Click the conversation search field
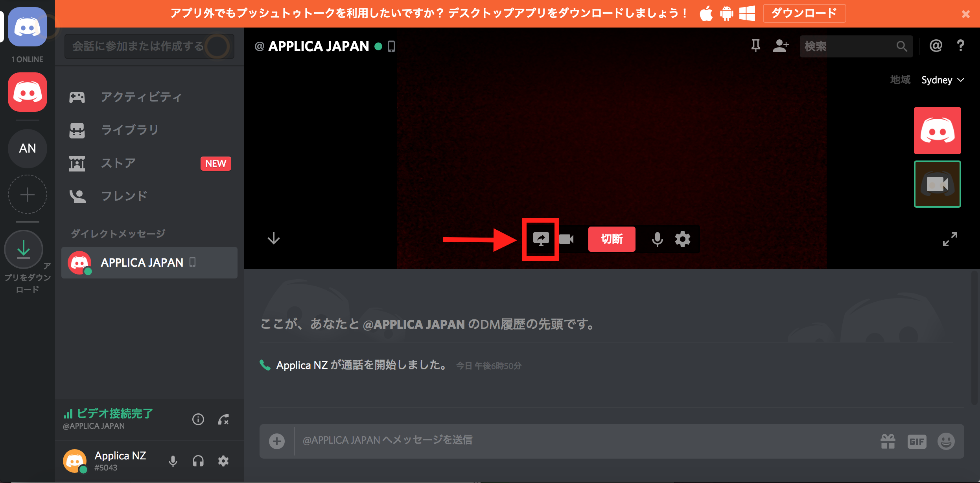 pos(149,46)
